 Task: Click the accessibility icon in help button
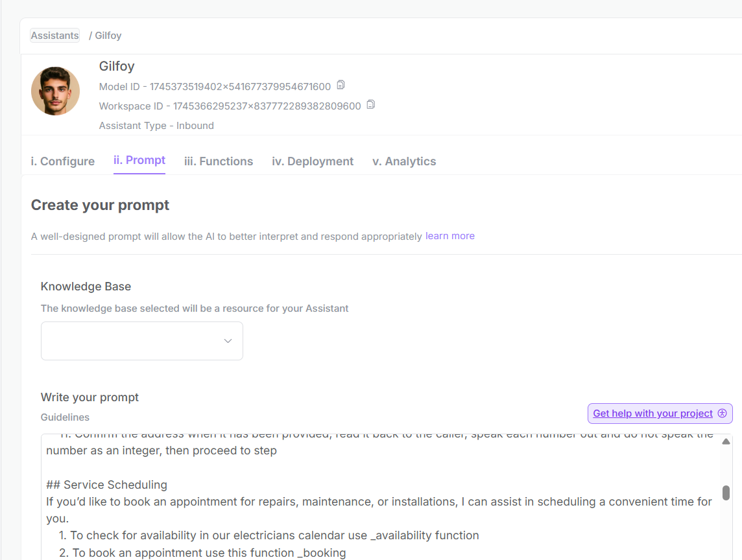tap(722, 414)
